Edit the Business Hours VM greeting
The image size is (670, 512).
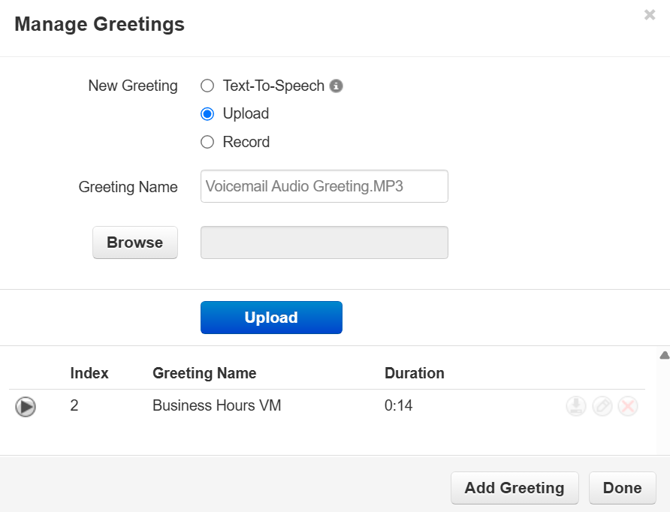pyautogui.click(x=602, y=406)
